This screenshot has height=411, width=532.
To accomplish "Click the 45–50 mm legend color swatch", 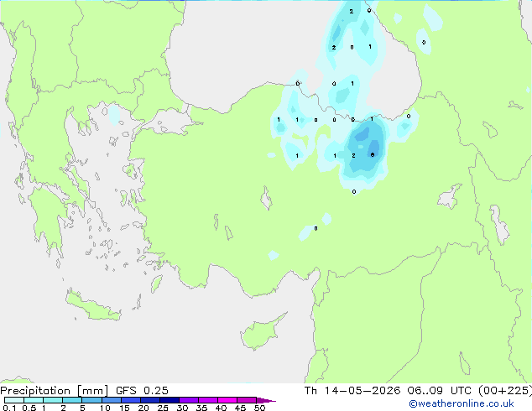I will (247, 400).
